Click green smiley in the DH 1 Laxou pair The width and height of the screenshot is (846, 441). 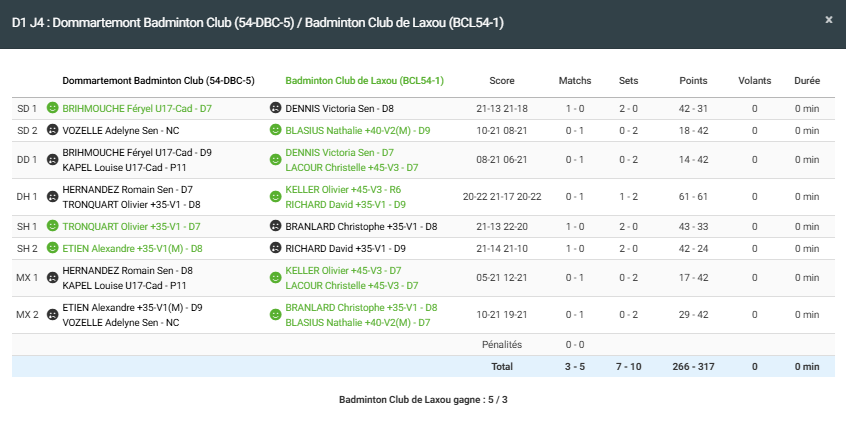275,196
